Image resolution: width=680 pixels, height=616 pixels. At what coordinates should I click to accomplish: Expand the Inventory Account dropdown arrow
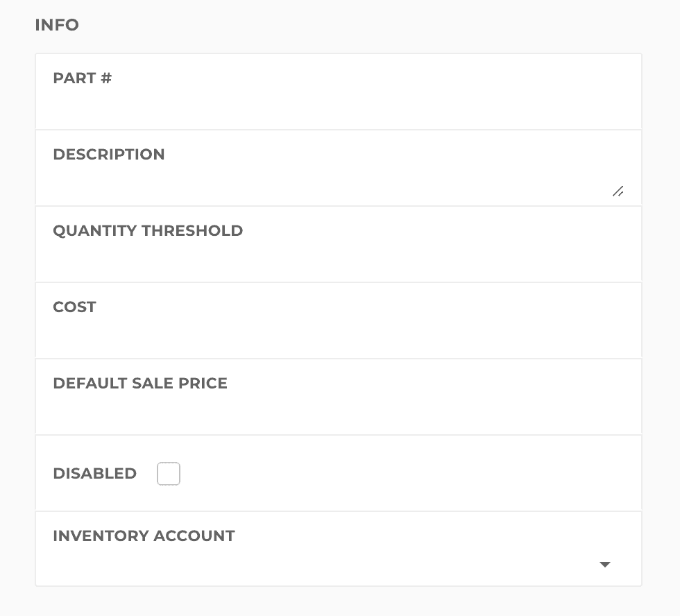click(604, 565)
